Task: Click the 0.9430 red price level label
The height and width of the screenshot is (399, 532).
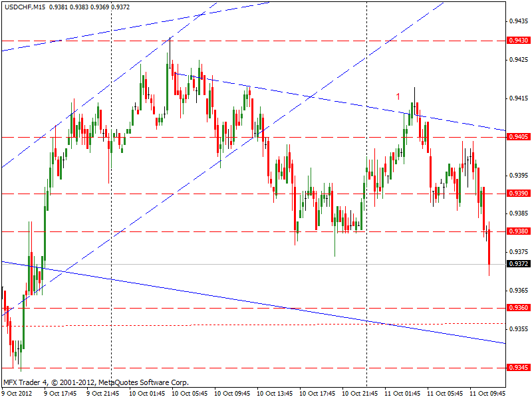Action: coord(519,41)
